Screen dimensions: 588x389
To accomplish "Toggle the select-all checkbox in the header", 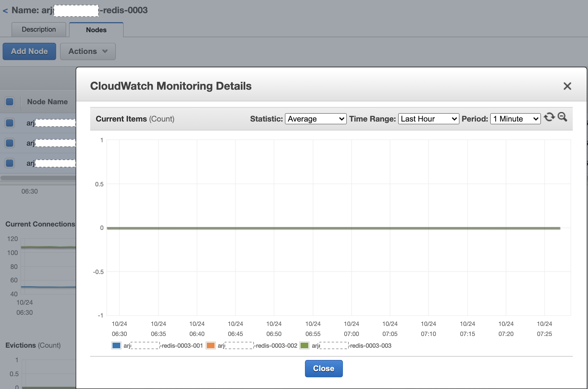I will pyautogui.click(x=10, y=102).
